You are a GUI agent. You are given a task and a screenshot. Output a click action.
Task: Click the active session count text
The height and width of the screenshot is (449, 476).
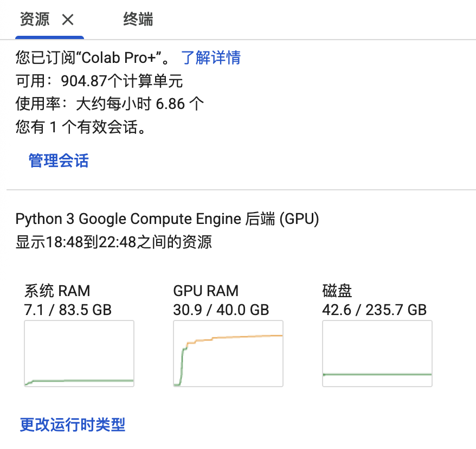click(80, 127)
